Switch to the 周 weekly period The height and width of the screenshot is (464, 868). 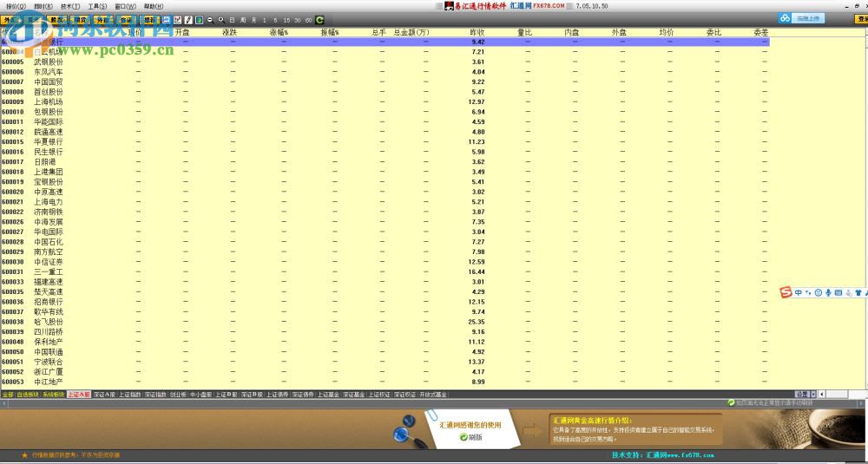[x=244, y=20]
